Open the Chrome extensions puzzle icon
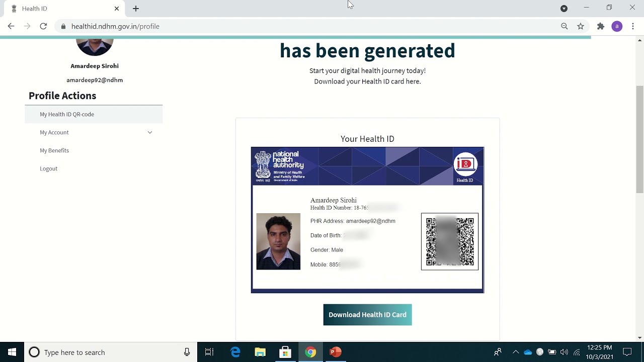 click(x=601, y=26)
